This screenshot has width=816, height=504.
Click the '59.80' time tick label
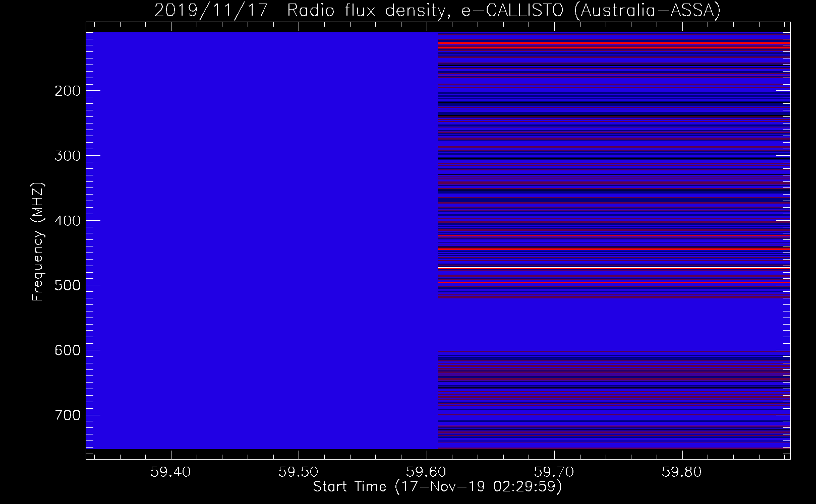[x=682, y=472]
